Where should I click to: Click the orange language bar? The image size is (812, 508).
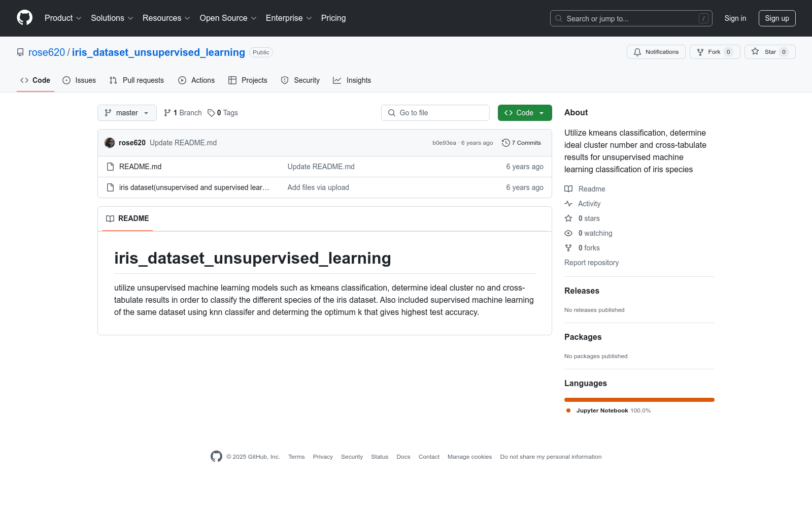tap(639, 400)
